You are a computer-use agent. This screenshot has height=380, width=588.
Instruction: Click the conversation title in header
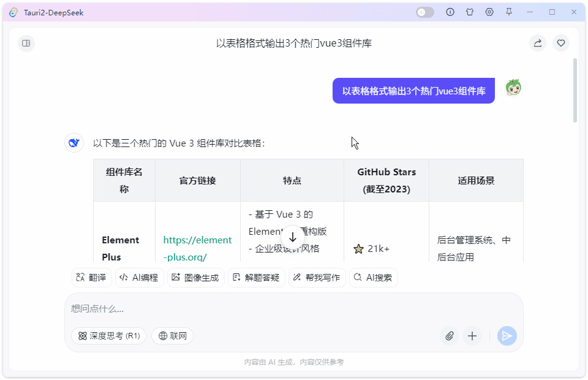click(x=293, y=43)
